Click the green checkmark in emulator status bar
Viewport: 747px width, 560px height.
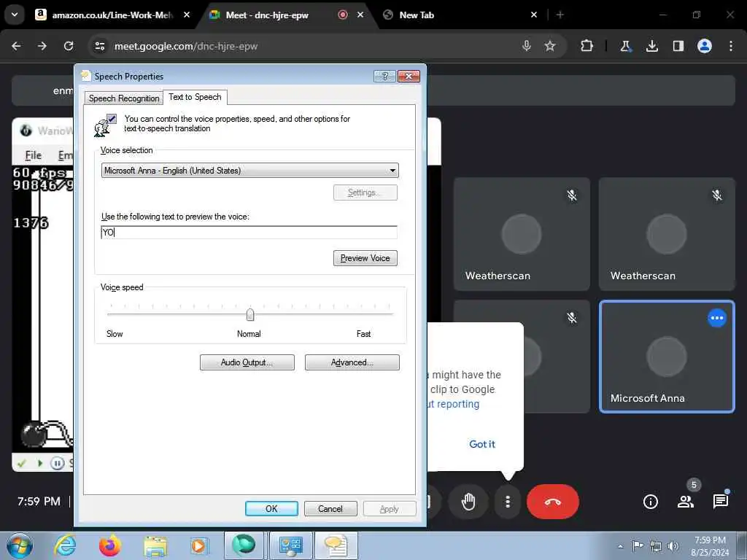pyautogui.click(x=21, y=463)
